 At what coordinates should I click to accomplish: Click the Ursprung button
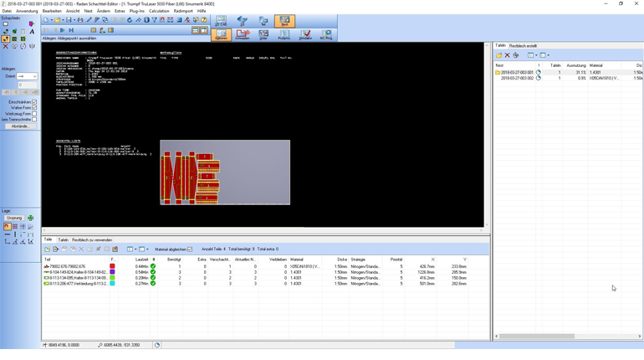pyautogui.click(x=14, y=218)
